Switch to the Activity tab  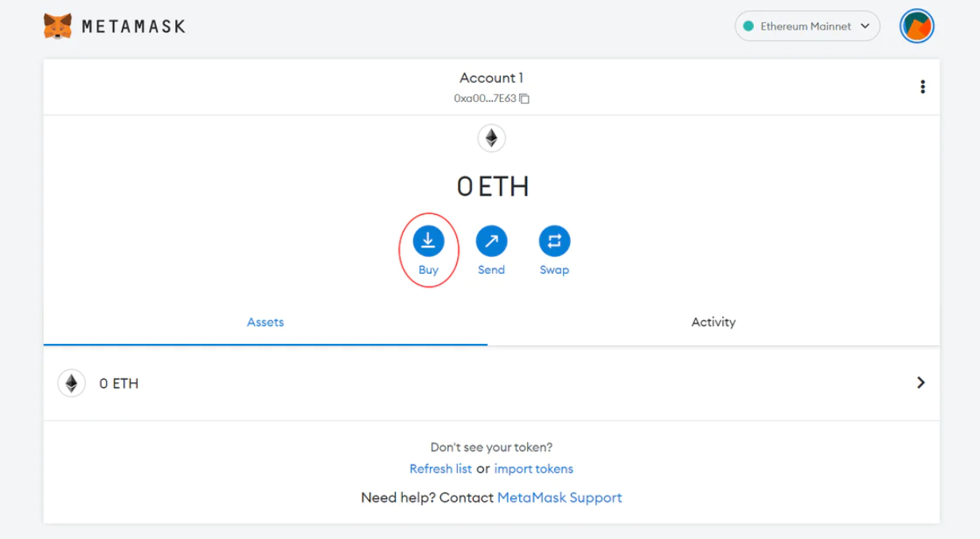tap(713, 322)
